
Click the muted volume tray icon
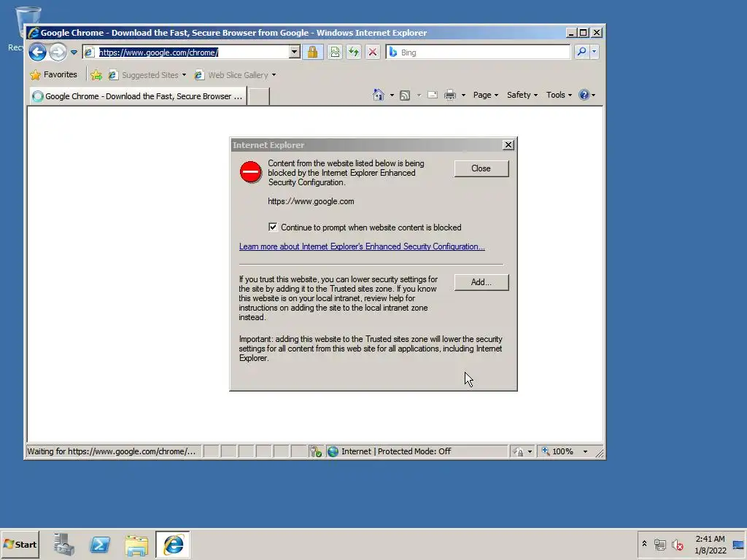(677, 544)
